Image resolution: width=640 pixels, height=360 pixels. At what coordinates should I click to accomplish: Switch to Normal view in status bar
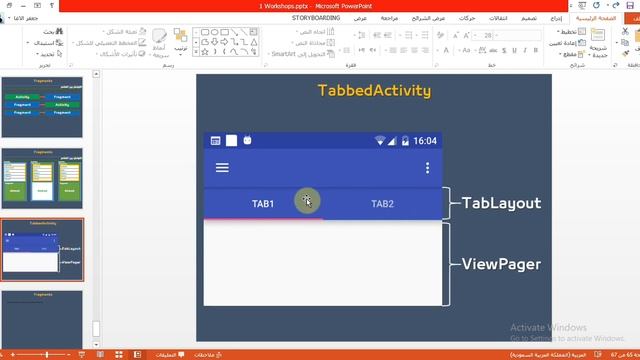click(x=138, y=355)
